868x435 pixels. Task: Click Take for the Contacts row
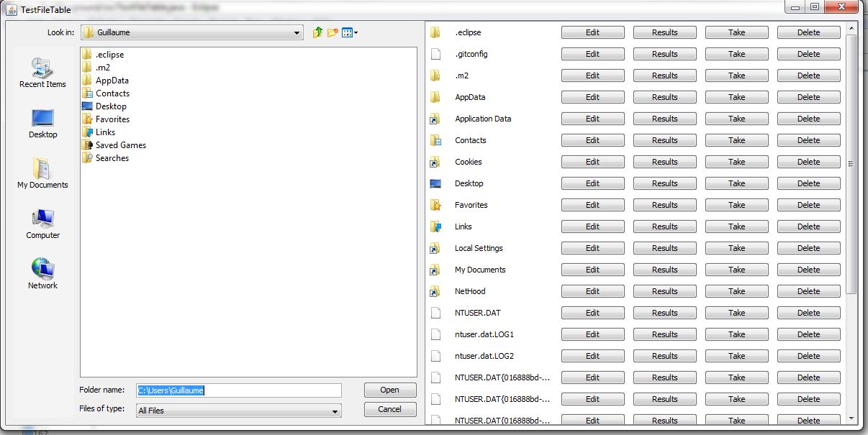pyautogui.click(x=736, y=140)
